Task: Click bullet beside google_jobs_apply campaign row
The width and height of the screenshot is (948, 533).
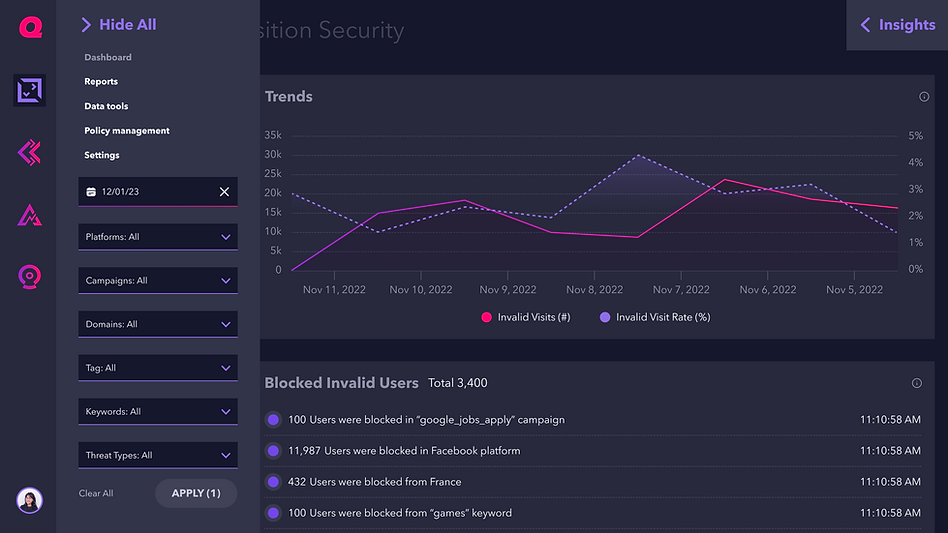Action: [x=273, y=419]
